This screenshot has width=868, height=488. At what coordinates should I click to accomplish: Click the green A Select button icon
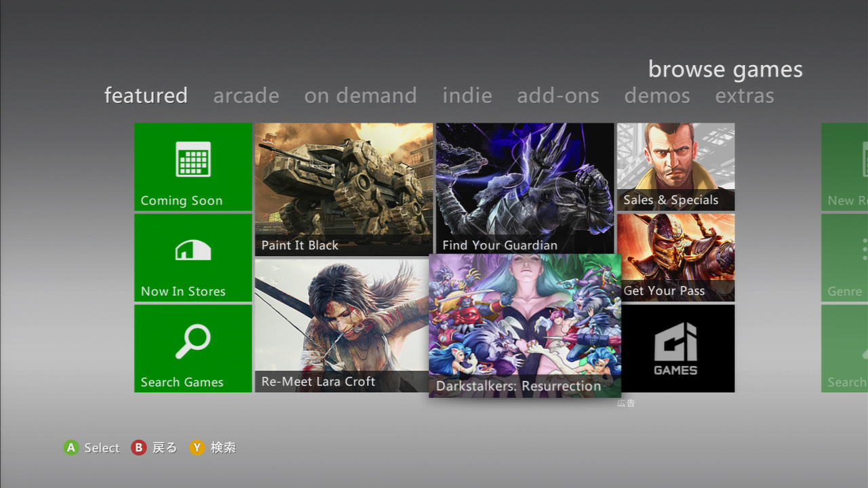[71, 447]
